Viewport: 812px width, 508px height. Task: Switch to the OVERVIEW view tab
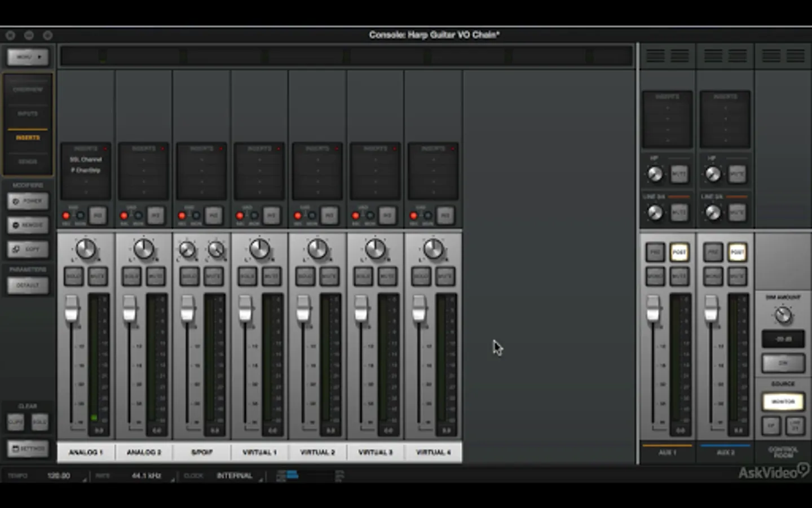pos(28,90)
